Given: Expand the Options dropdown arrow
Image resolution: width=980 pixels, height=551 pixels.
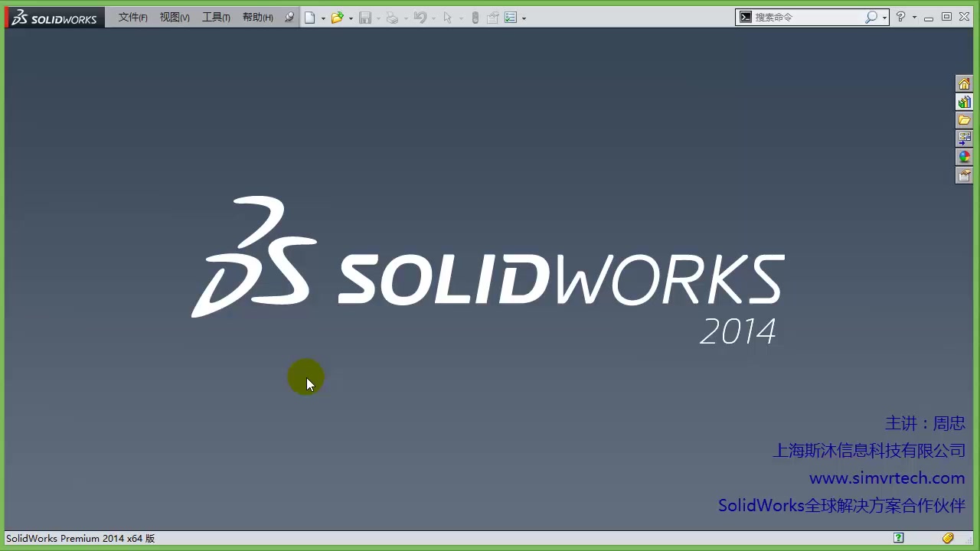Looking at the screenshot, I should pos(524,18).
